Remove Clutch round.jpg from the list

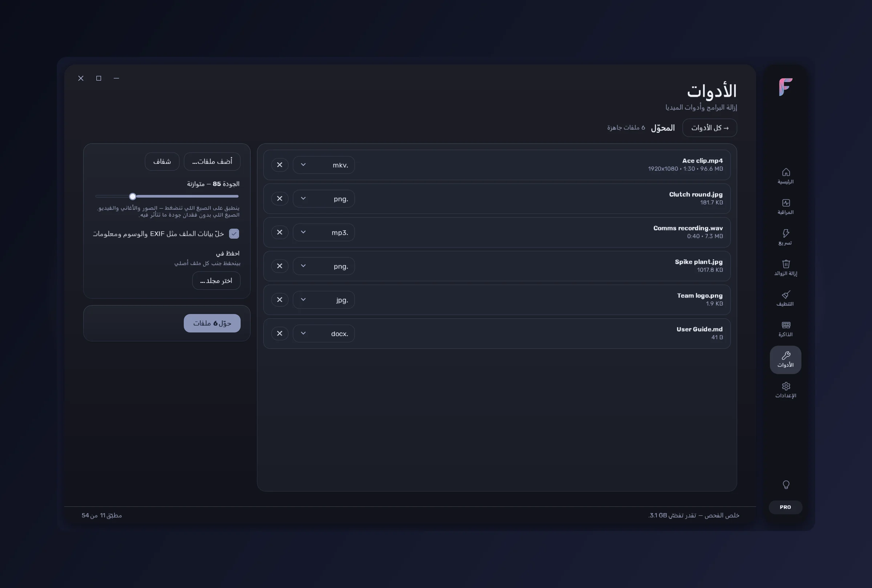[280, 198]
